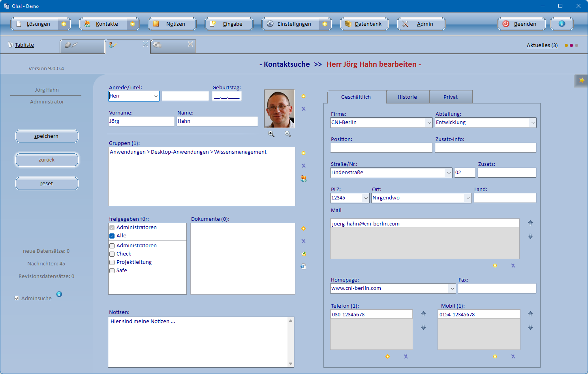Open the Aktuelles (3) link
The height and width of the screenshot is (374, 588).
(542, 45)
